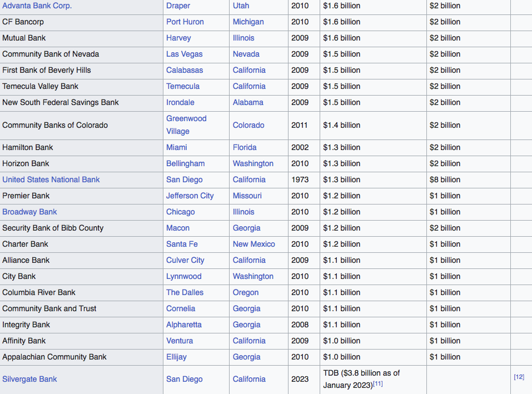Select the Oregon state link

coord(245,292)
